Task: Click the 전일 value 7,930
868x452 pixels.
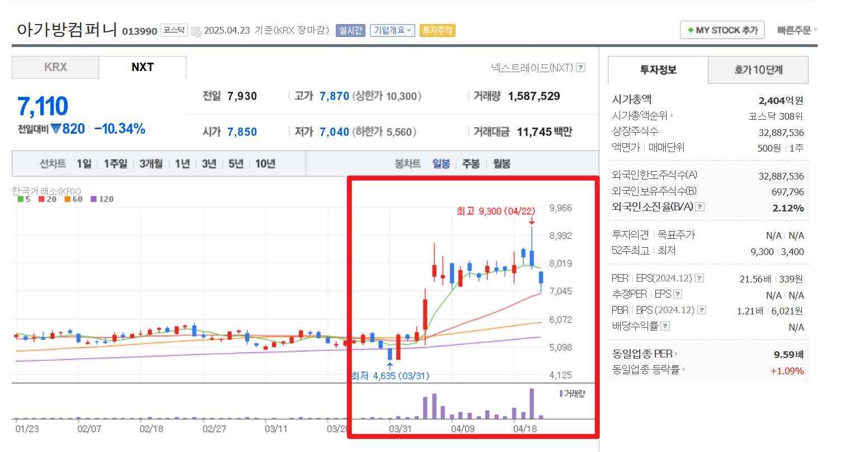Action: 242,96
